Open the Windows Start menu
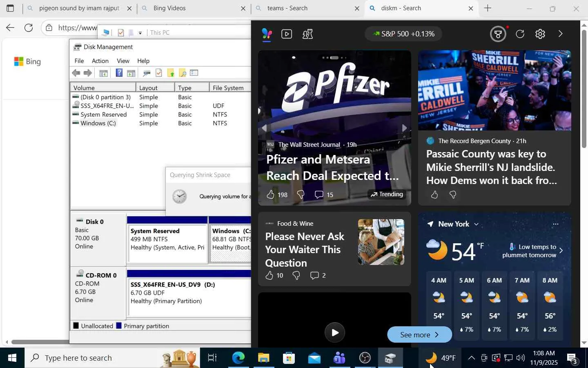Screen dimensions: 588x368 tap(12, 358)
